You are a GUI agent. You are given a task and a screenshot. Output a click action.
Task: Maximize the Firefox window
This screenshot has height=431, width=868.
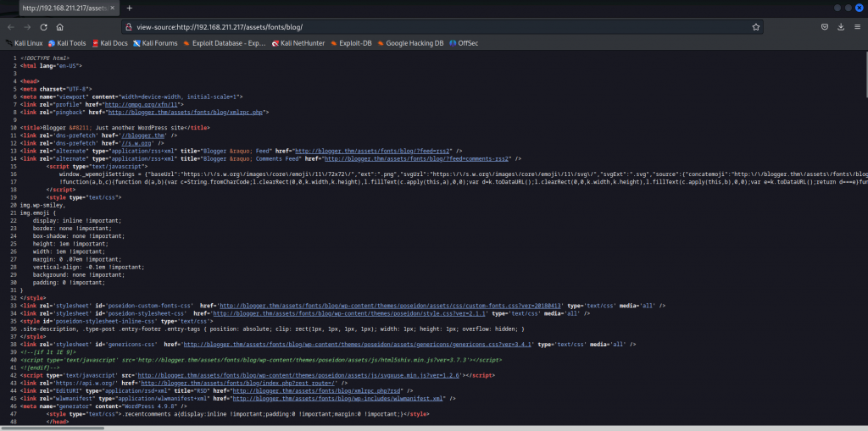point(848,8)
